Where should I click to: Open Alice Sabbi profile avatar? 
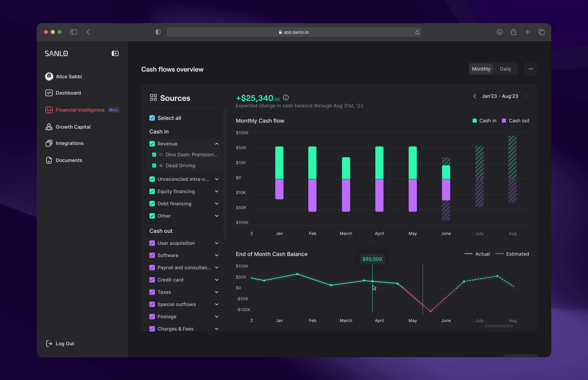point(49,77)
